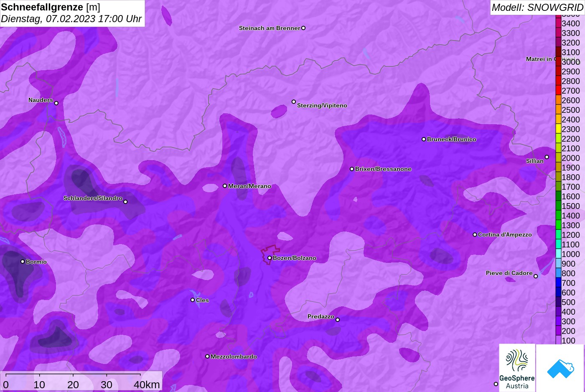Click the 20 tick on scale bar
This screenshot has height=392, width=585.
tap(73, 384)
